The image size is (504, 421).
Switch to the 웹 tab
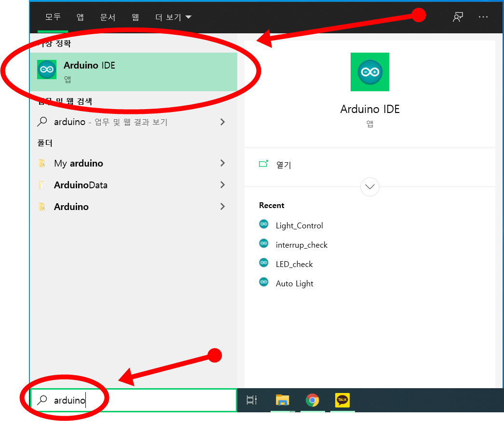[136, 17]
